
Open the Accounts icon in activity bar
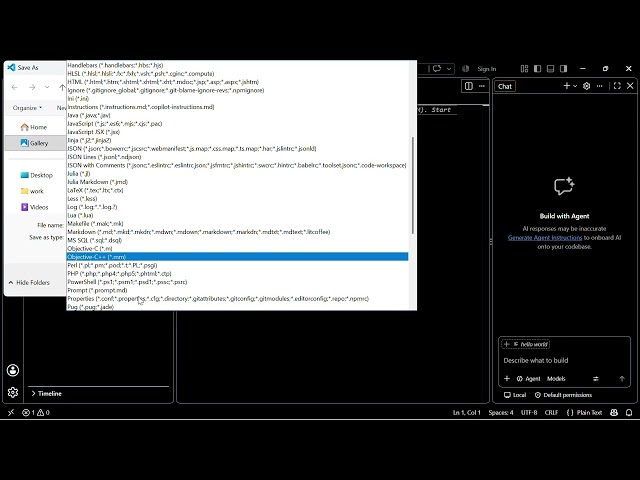13,370
